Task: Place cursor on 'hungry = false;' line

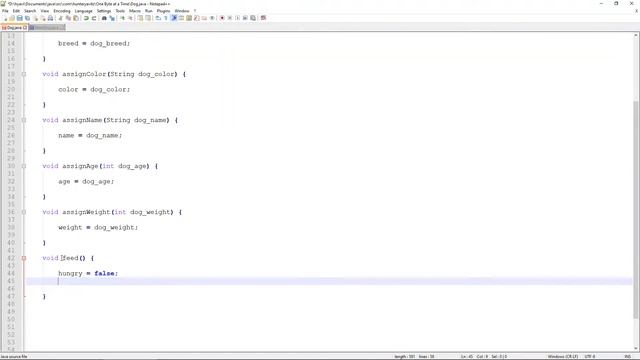Action: (88, 273)
